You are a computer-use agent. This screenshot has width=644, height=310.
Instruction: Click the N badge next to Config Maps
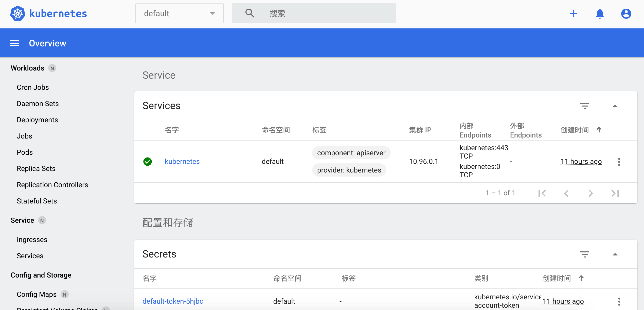(65, 295)
